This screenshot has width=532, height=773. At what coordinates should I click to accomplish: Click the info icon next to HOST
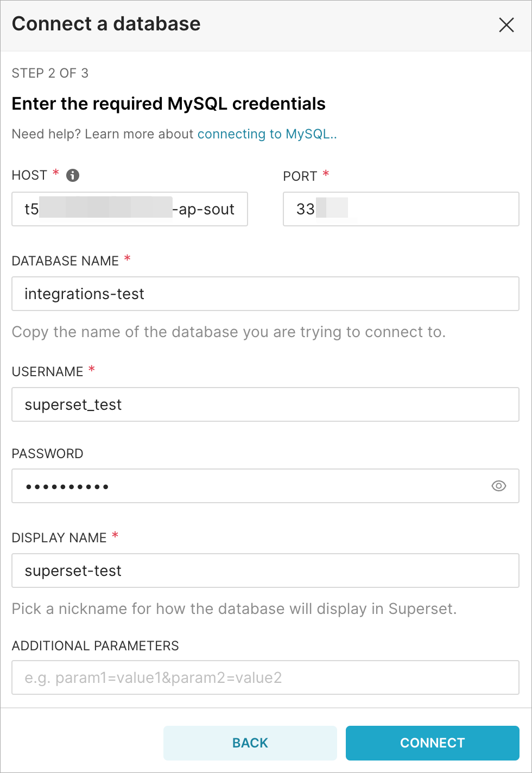point(72,175)
